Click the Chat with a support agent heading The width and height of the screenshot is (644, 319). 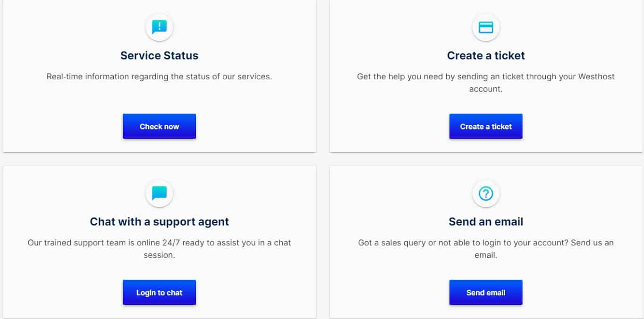click(159, 222)
